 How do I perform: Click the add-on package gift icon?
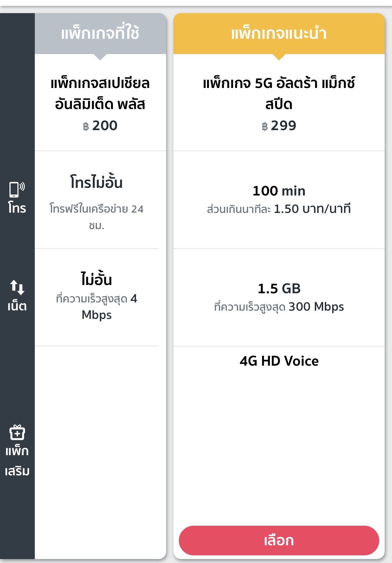click(17, 432)
